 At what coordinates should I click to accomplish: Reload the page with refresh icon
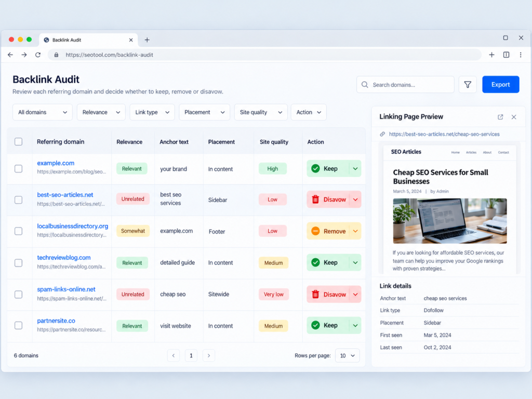pyautogui.click(x=37, y=55)
